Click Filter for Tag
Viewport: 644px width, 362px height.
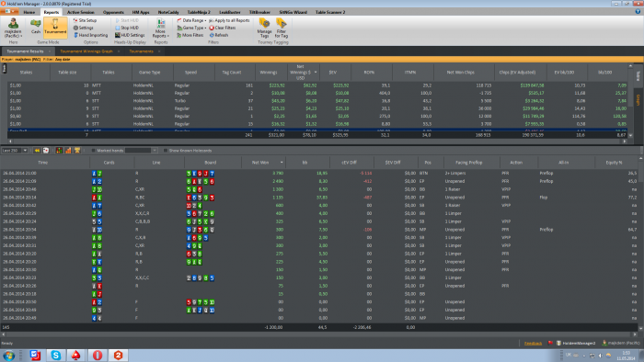[x=282, y=28]
